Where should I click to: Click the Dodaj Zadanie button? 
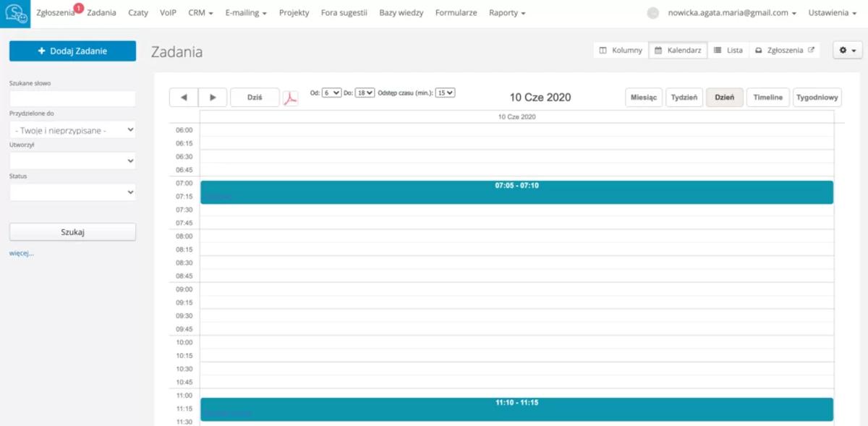tap(72, 51)
